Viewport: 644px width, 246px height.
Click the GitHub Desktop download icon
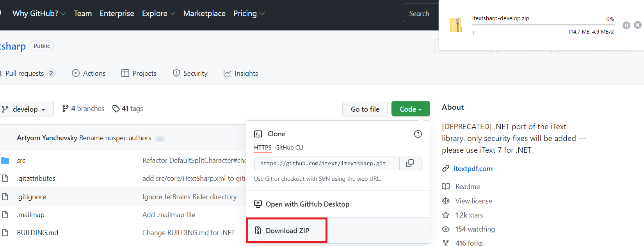tap(258, 204)
